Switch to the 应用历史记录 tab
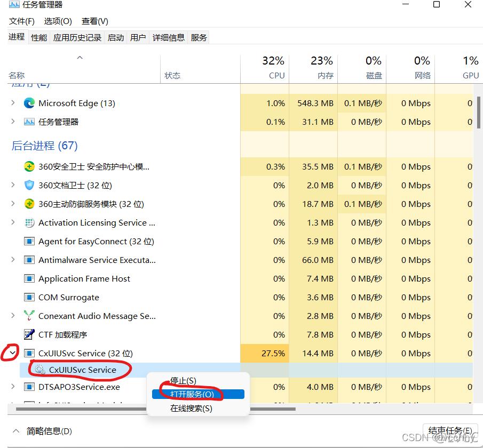This screenshot has height=448, width=483. pos(77,37)
